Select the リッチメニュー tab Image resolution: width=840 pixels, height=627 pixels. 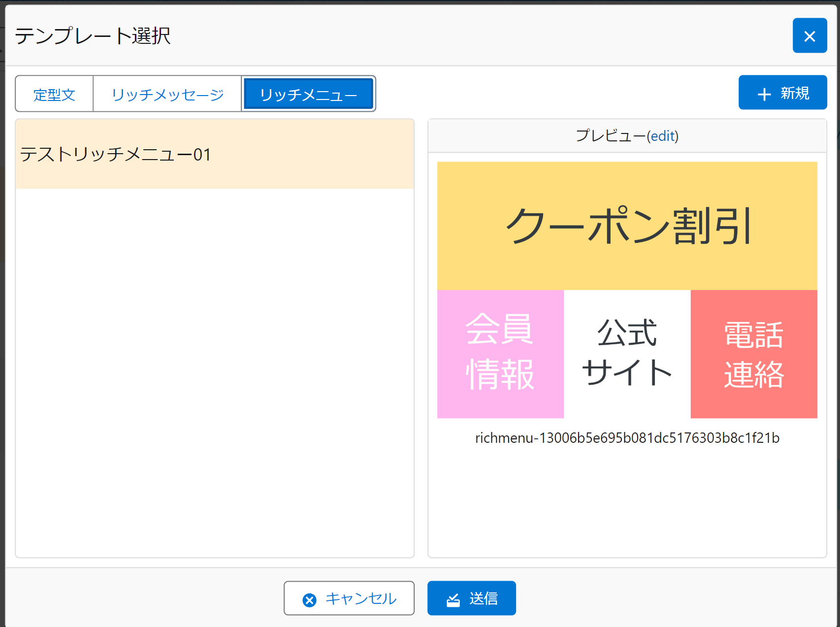(x=308, y=94)
